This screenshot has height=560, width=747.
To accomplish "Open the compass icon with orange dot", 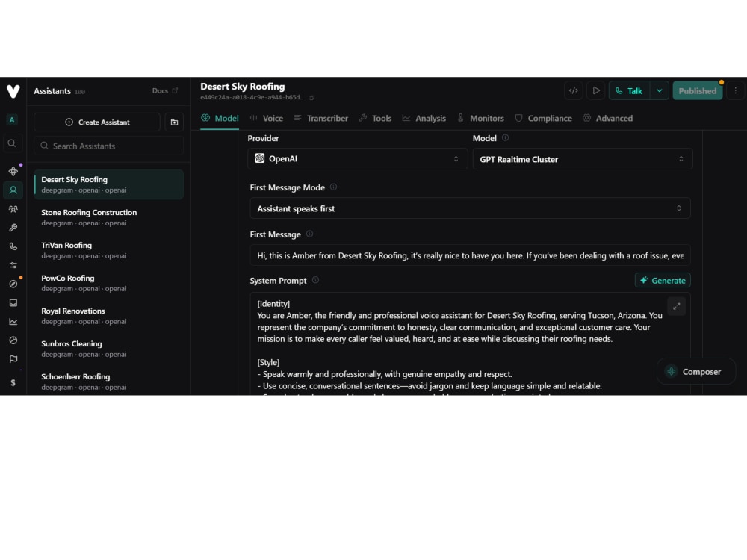I will tap(13, 284).
